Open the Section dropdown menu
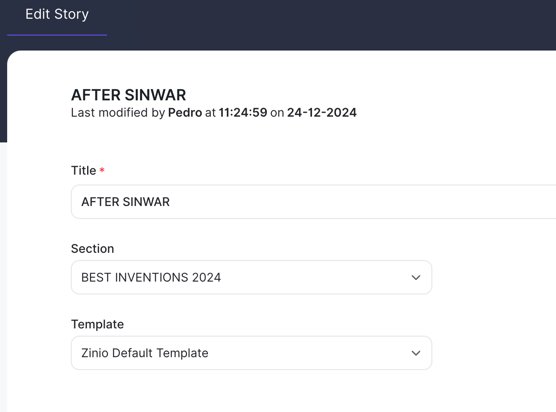 (251, 277)
